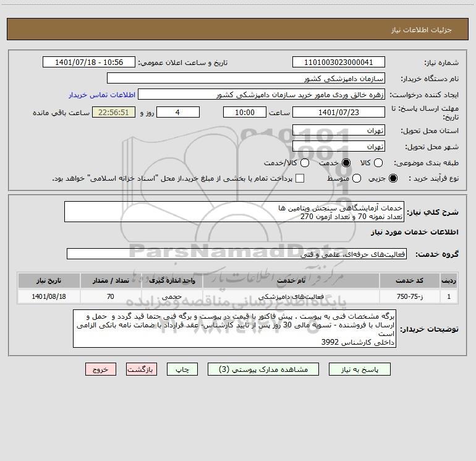Click the خروج exit button
Image resolution: width=476 pixels, height=461 pixels.
[x=101, y=369]
